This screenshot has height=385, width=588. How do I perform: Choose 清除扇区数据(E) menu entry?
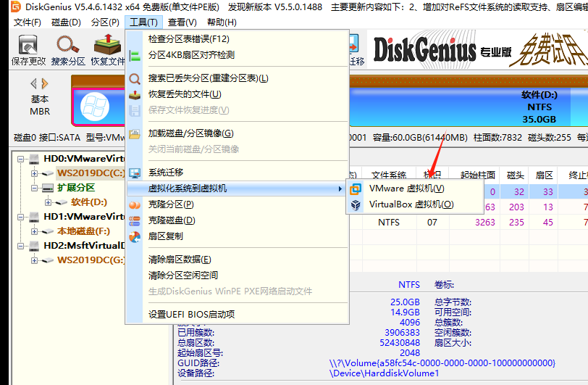[x=238, y=260]
